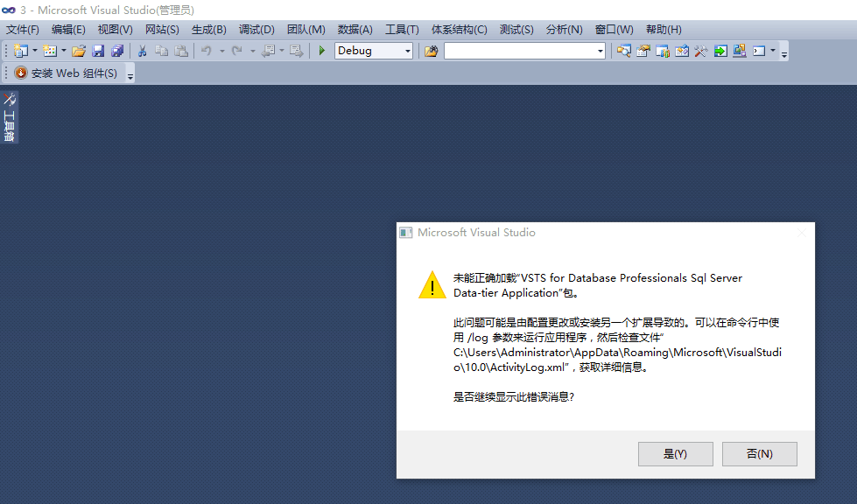Open the Toolbox hammer and wrench icon
Image resolution: width=857 pixels, height=504 pixels.
click(700, 51)
